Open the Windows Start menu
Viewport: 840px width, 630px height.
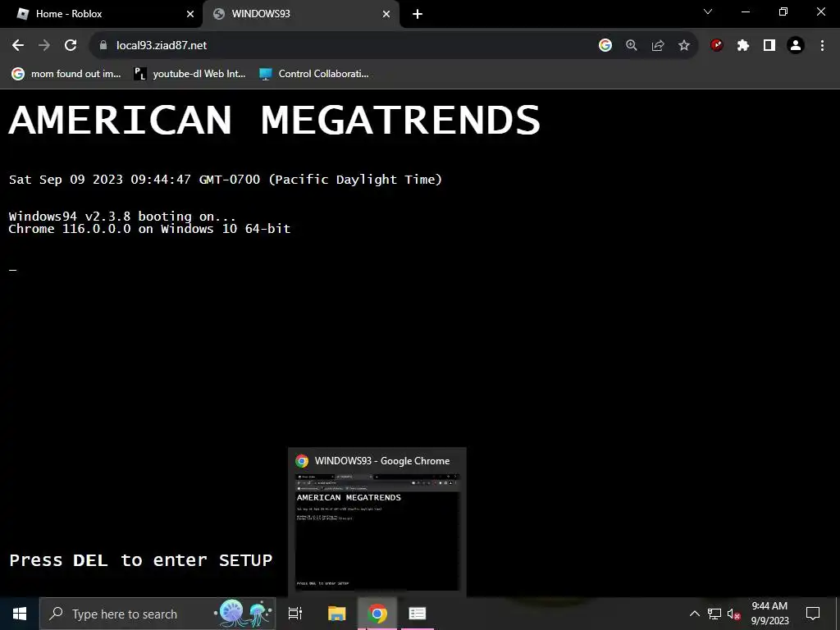[20, 614]
